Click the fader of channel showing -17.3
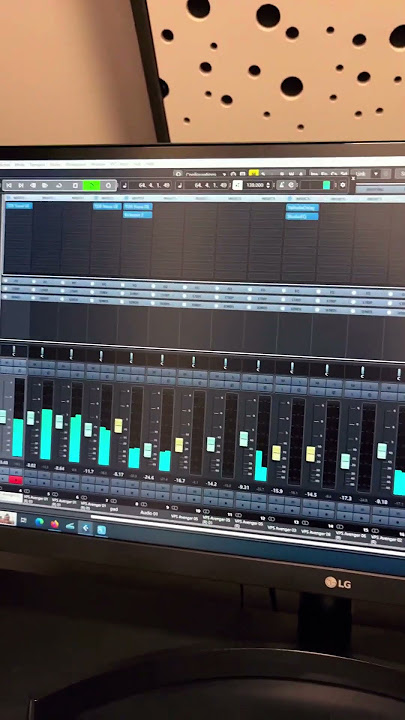The width and height of the screenshot is (405, 720). coord(345,461)
